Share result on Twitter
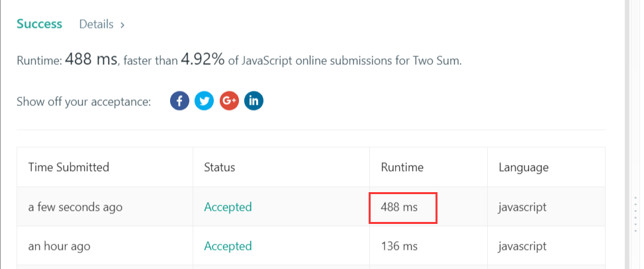 point(205,101)
